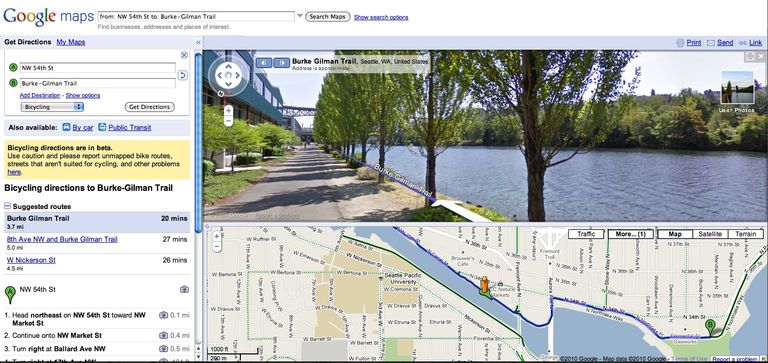Select the W Nickerson St route
This screenshot has width=768, height=363.
(31, 260)
